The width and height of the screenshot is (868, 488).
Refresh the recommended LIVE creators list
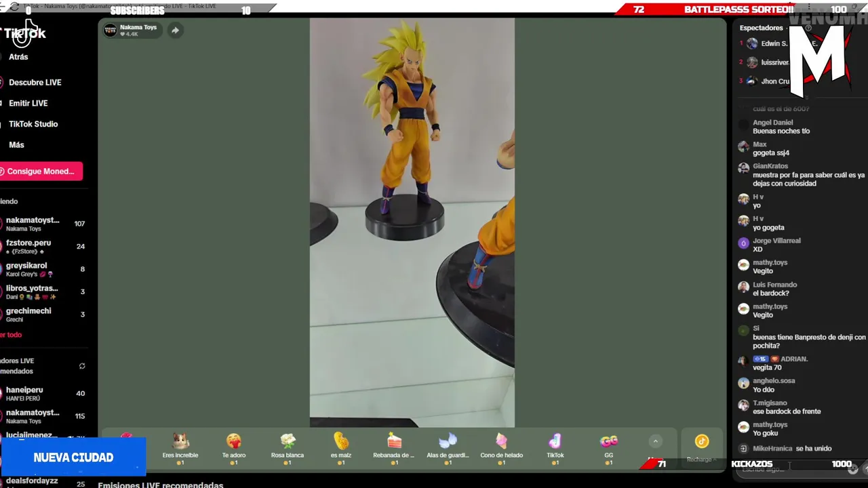point(82,366)
